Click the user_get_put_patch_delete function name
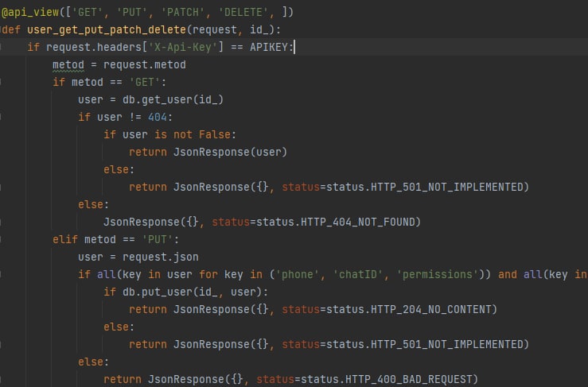The image size is (588, 387). [107, 29]
